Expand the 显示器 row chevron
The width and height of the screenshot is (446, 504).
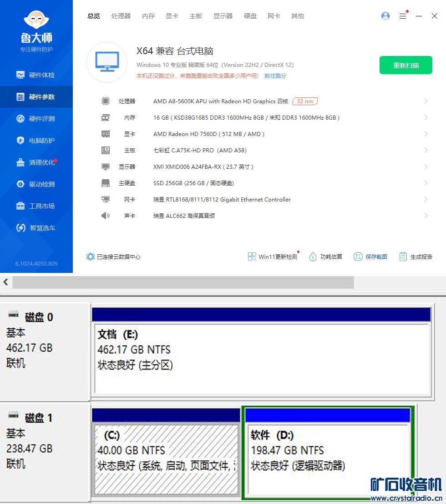pyautogui.click(x=426, y=166)
